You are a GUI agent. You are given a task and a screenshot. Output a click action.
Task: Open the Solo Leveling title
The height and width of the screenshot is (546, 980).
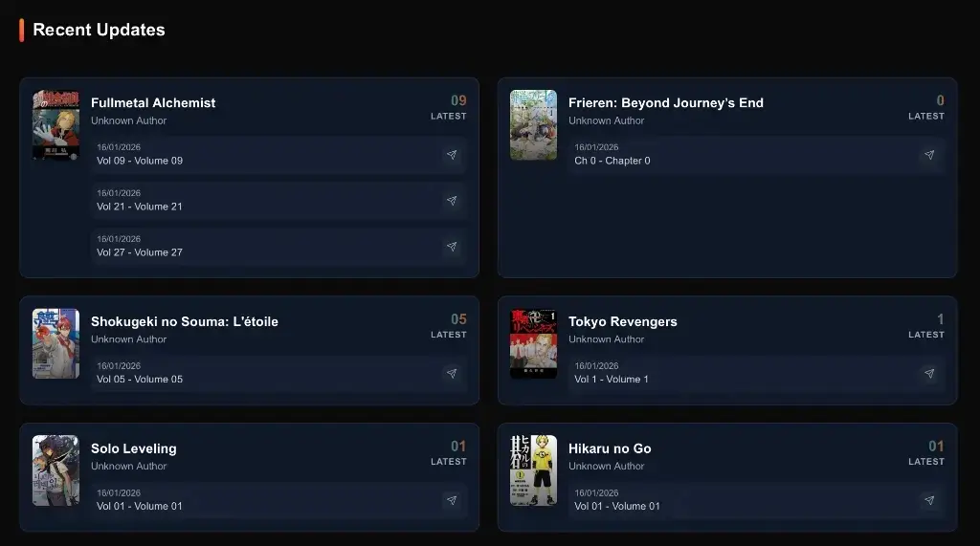(x=134, y=448)
